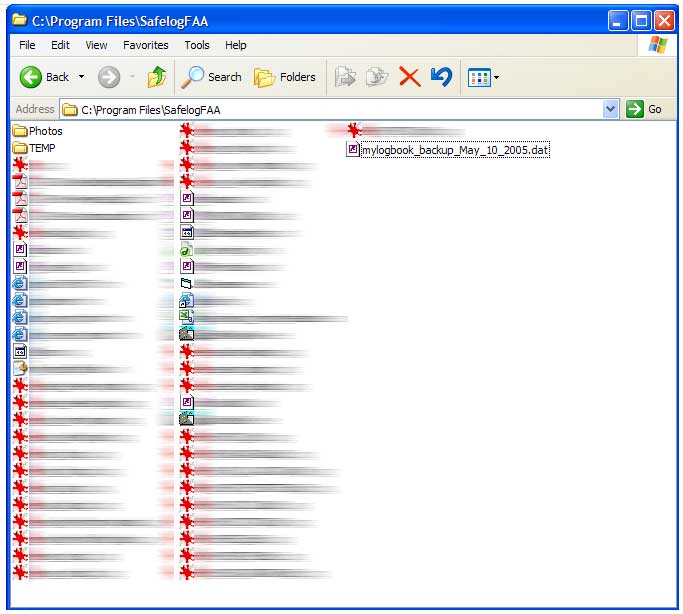
Task: Click the folder icon in title bar
Action: point(19,20)
